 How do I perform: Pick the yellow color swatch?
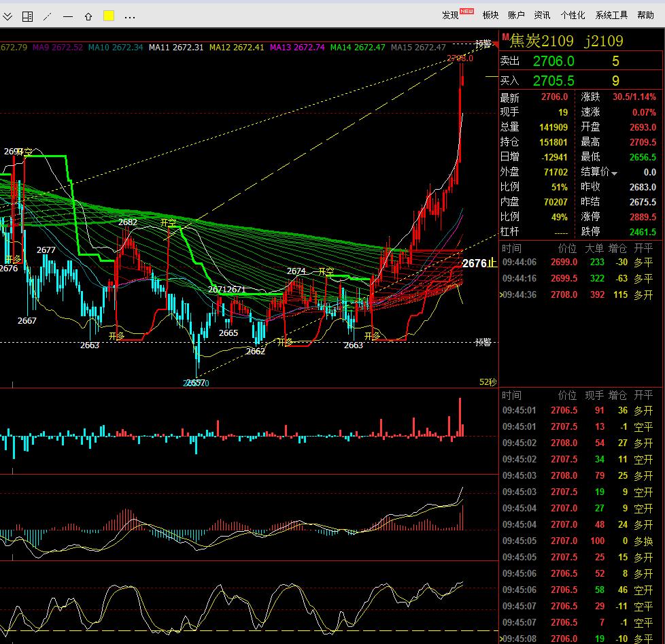coord(109,16)
